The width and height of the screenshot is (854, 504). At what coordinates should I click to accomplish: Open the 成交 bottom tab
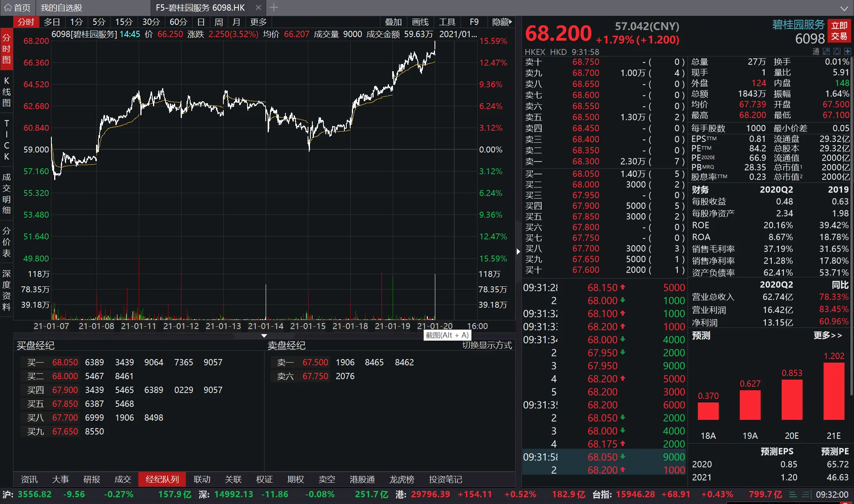click(x=123, y=479)
